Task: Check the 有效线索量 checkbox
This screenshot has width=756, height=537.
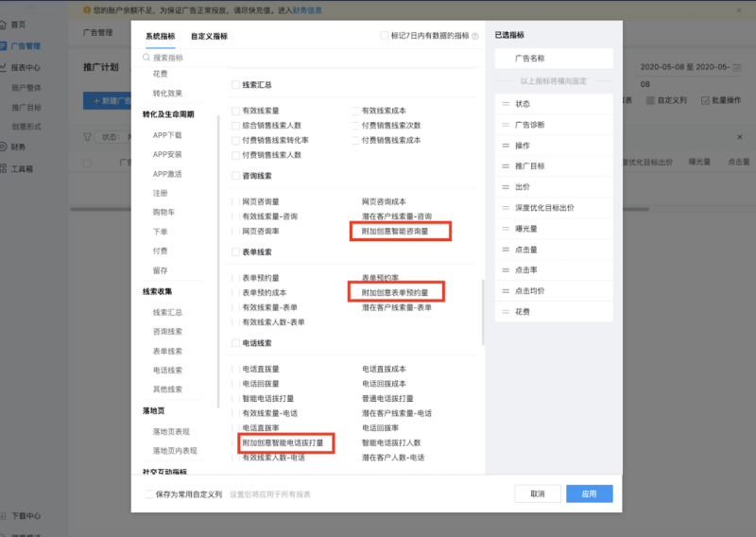Action: click(235, 111)
